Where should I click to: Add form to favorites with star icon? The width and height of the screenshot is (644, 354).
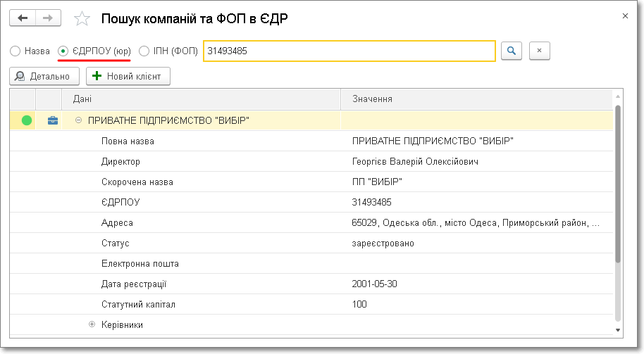click(82, 19)
